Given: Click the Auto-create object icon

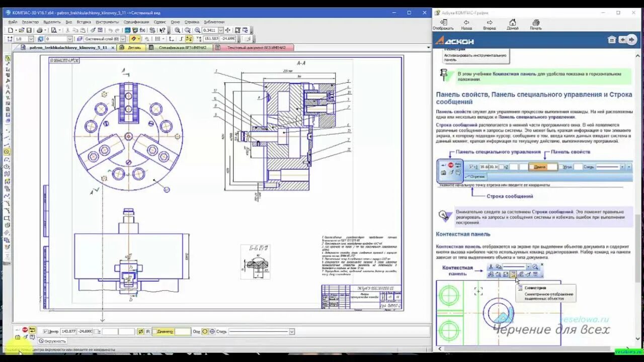Looking at the screenshot, I should (x=32, y=329).
